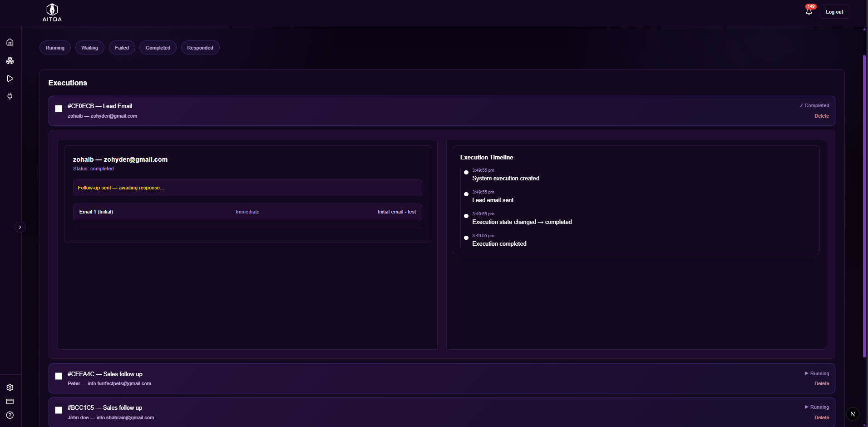Open the Home icon in sidebar
Image resolution: width=868 pixels, height=427 pixels.
point(10,42)
